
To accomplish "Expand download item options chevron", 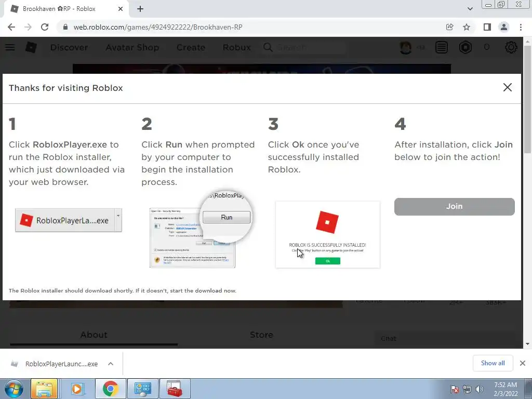I will 111,364.
